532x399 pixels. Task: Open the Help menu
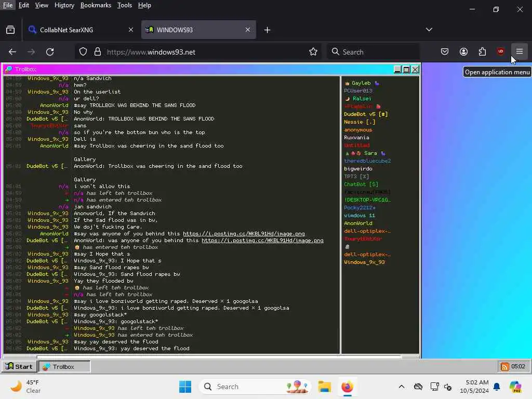(x=144, y=5)
